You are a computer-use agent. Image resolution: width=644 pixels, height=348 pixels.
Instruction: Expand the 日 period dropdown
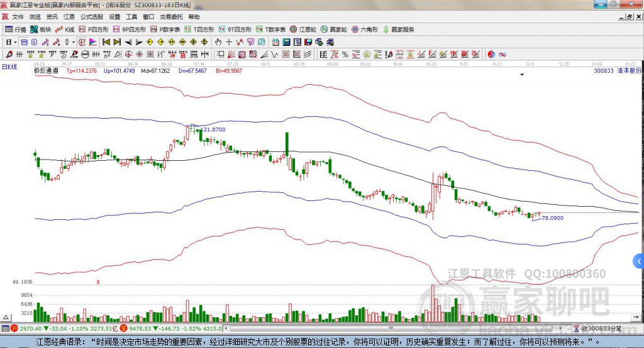pyautogui.click(x=15, y=42)
